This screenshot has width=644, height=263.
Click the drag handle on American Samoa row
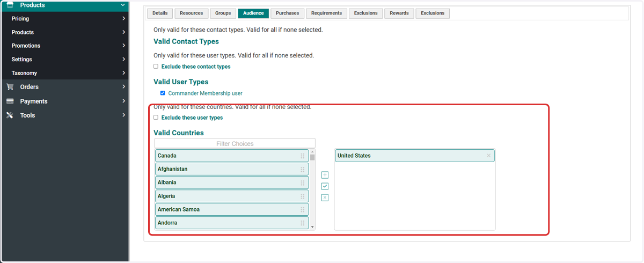click(x=303, y=209)
